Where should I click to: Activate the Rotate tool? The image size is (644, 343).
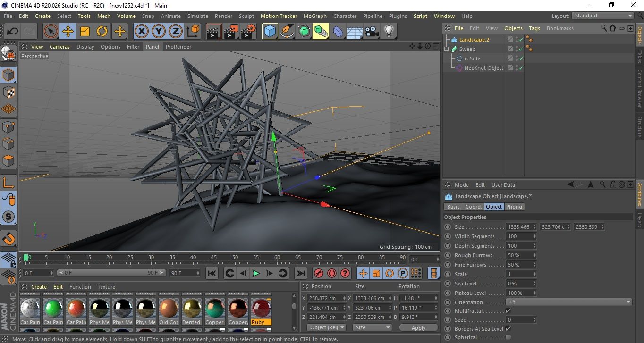tap(102, 32)
